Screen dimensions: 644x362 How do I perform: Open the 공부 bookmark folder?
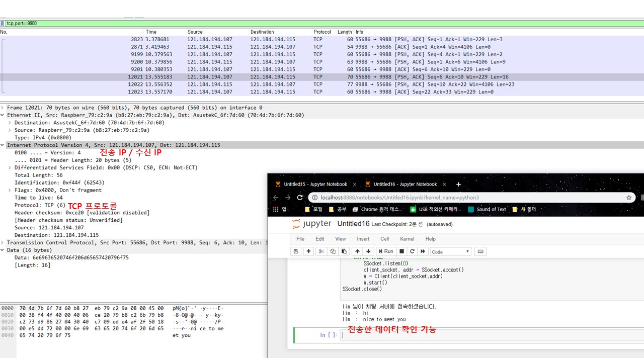click(x=339, y=209)
